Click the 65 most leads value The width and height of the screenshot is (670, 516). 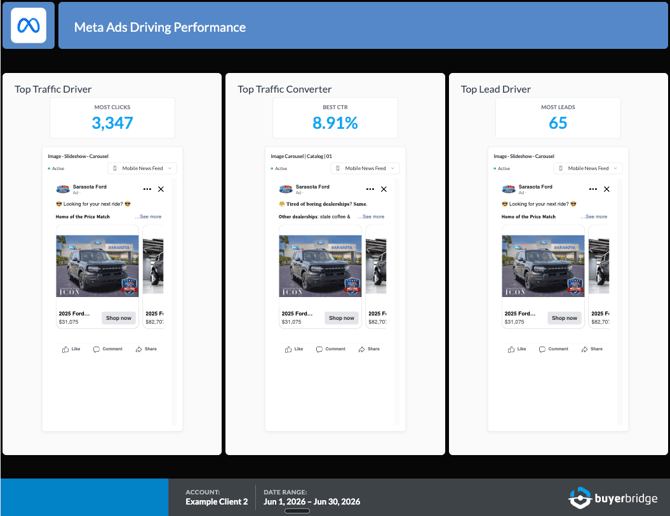tap(558, 123)
